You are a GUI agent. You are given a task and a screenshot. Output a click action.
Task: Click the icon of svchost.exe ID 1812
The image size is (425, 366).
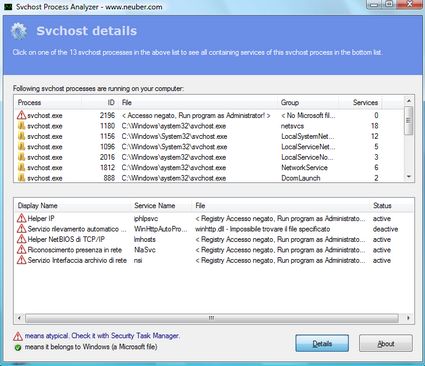pos(21,167)
